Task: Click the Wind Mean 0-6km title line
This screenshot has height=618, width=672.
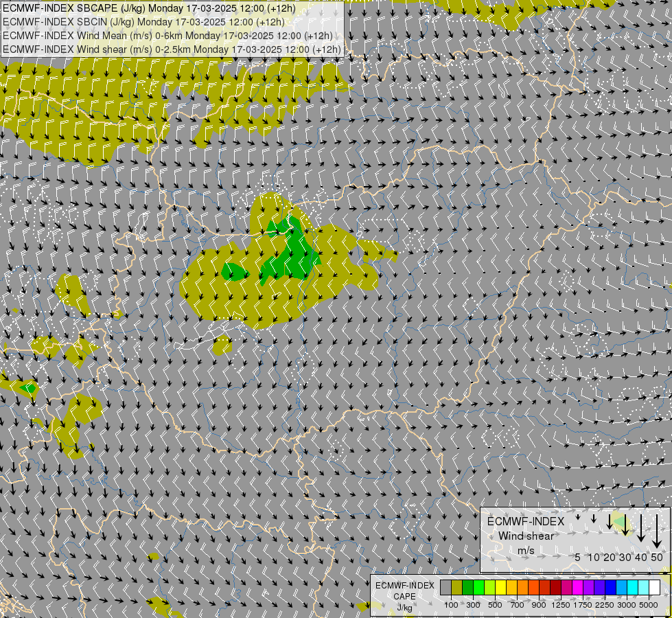Action: pos(167,36)
